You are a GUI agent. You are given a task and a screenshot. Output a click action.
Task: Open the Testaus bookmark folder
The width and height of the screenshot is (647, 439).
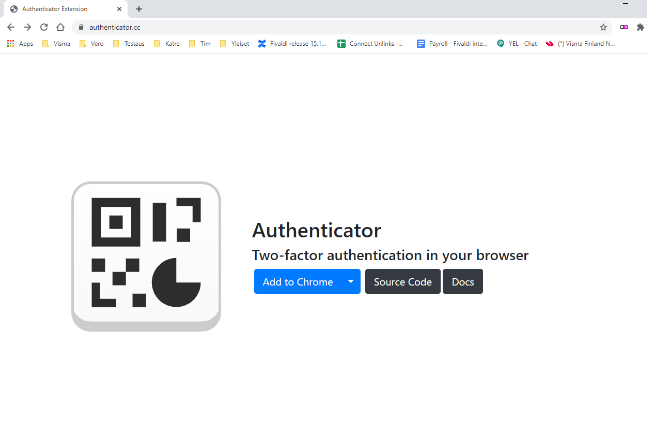(x=128, y=43)
